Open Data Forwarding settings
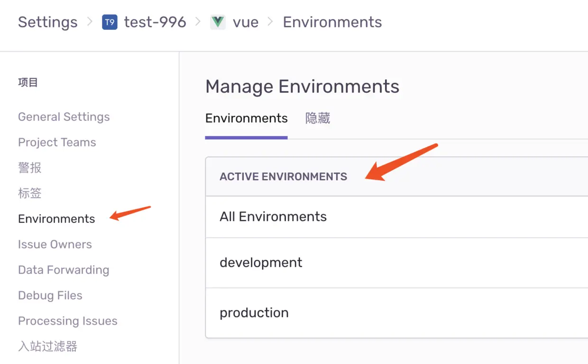Screen dimensions: 588x364 (x=64, y=270)
